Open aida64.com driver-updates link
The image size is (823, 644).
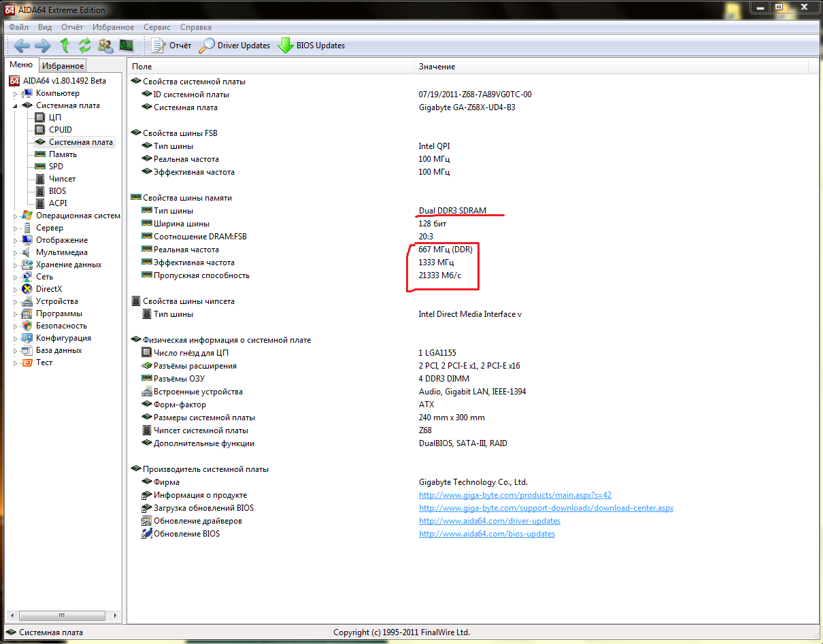[x=490, y=521]
